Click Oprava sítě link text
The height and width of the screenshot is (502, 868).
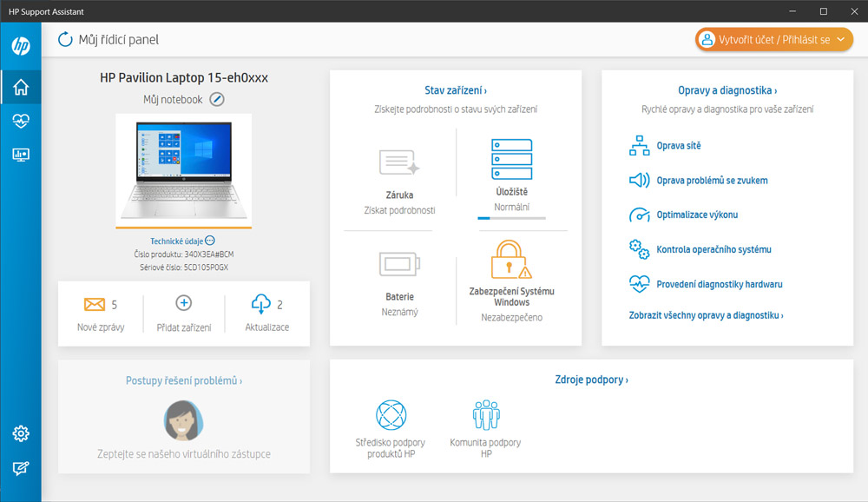(679, 146)
